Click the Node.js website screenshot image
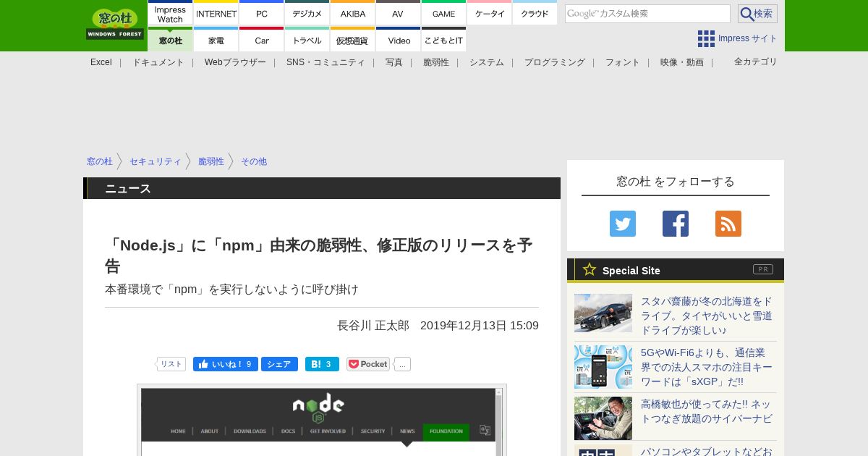The height and width of the screenshot is (456, 868). (x=322, y=421)
